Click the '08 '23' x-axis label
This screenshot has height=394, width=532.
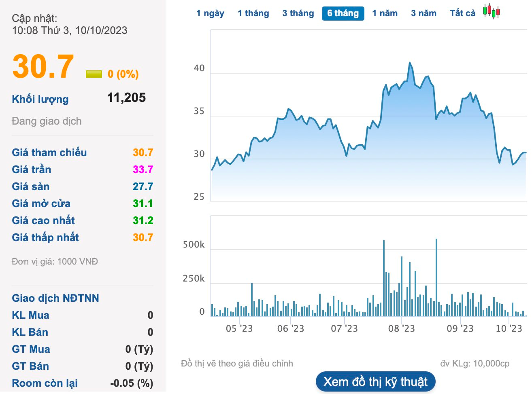[x=401, y=328]
